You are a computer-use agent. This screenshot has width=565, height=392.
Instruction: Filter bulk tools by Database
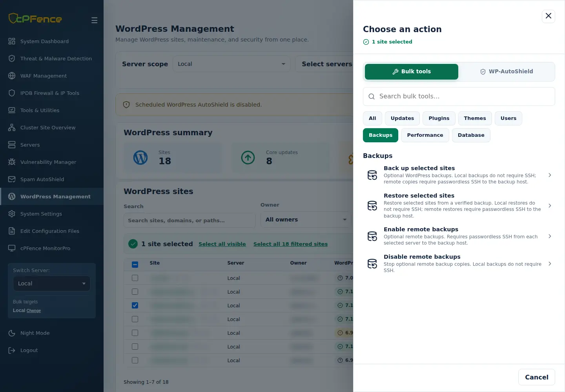point(471,135)
